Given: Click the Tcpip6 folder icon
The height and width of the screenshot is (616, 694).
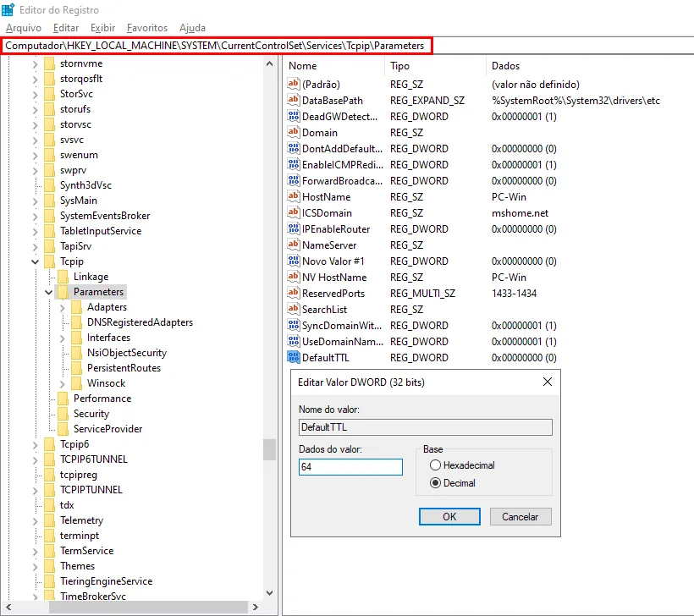Looking at the screenshot, I should pyautogui.click(x=50, y=444).
